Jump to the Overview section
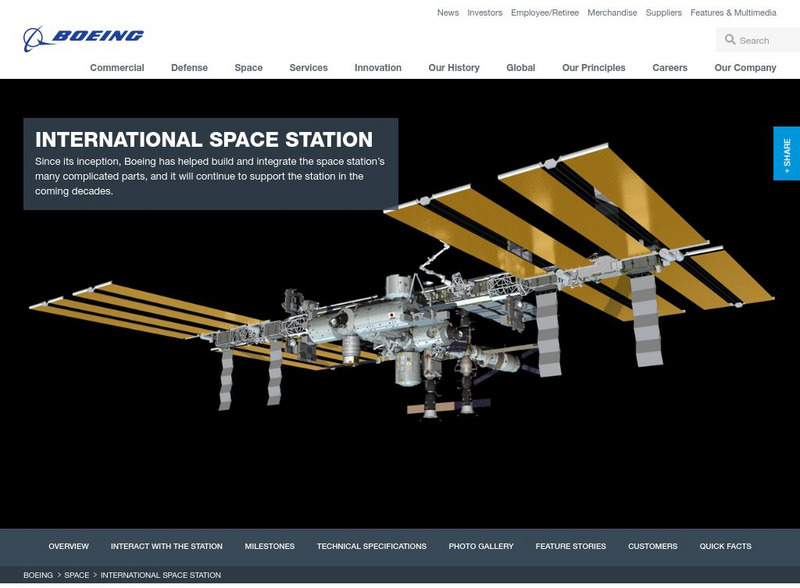Viewport: 800px width, 588px height. pos(68,546)
